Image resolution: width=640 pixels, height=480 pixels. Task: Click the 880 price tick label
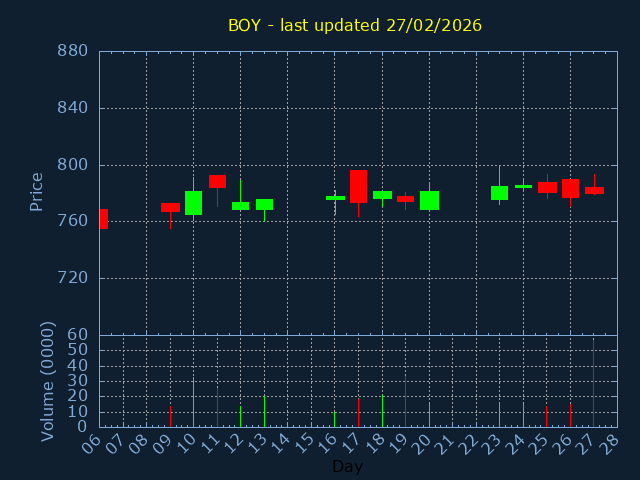click(72, 51)
